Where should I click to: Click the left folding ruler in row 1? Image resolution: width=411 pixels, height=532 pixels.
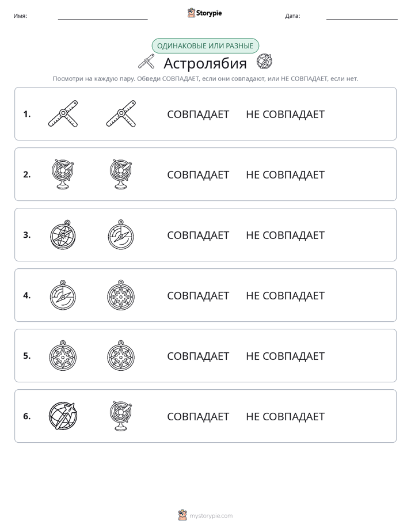pos(63,113)
